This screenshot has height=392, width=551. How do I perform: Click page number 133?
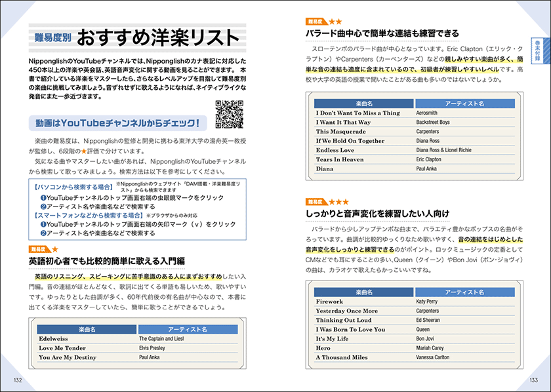click(533, 380)
